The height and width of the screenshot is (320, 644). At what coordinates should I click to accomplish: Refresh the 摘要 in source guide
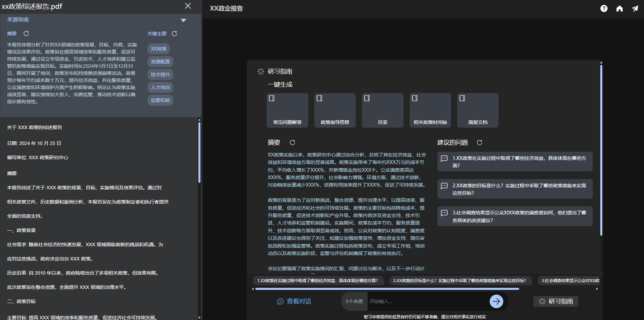[x=26, y=34]
